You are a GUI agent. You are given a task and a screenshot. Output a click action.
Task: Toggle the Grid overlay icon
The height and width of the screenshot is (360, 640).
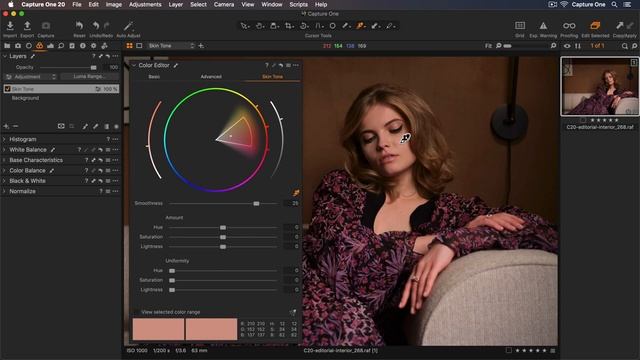(x=520, y=26)
